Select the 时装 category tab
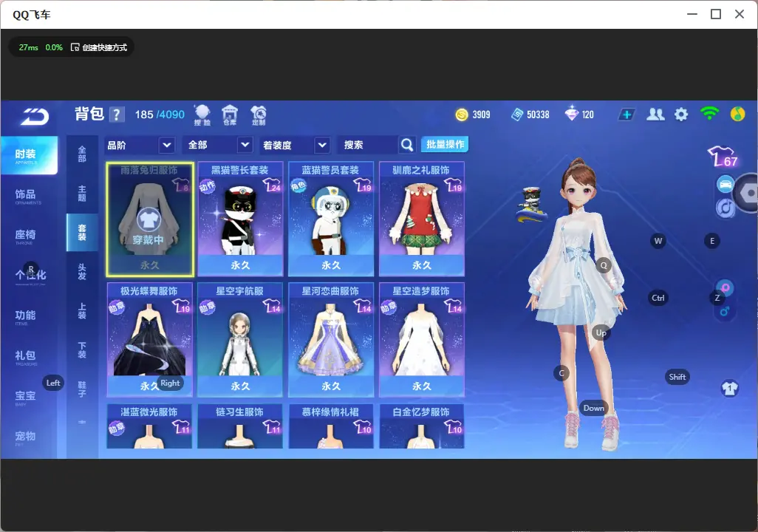 pos(29,155)
